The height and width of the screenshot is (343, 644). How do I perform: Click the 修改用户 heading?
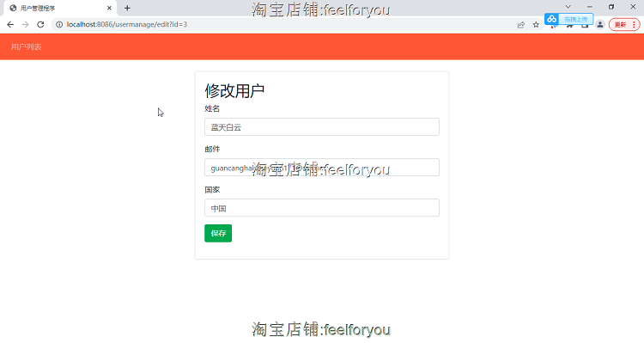(x=234, y=91)
